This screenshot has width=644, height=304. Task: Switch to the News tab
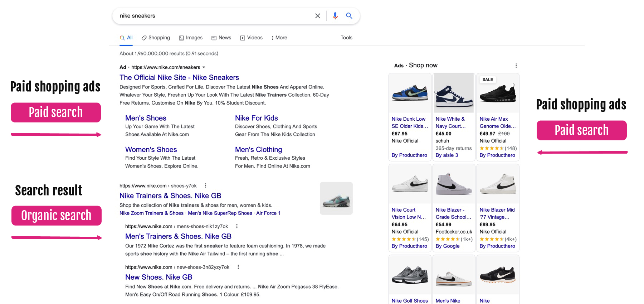coord(221,38)
